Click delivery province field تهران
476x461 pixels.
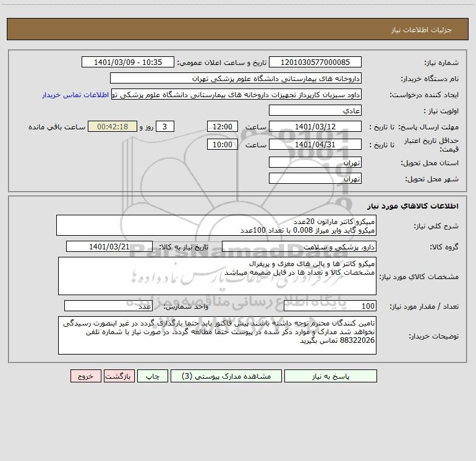(315, 162)
